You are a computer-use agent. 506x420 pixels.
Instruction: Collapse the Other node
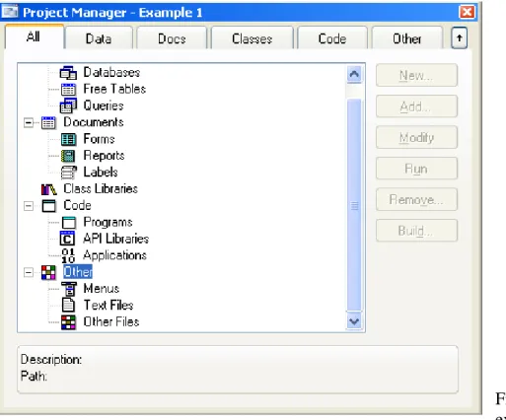(x=29, y=272)
